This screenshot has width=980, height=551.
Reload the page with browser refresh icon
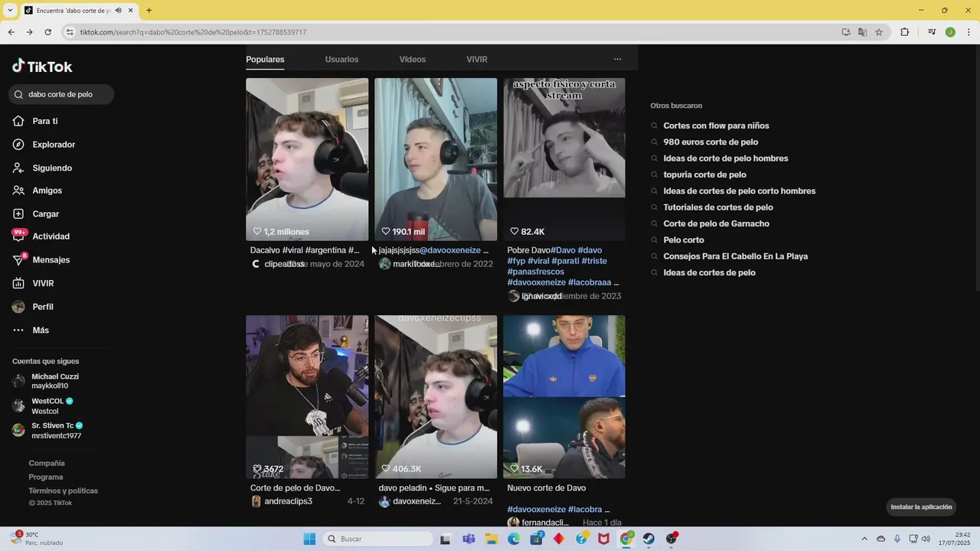click(x=47, y=32)
